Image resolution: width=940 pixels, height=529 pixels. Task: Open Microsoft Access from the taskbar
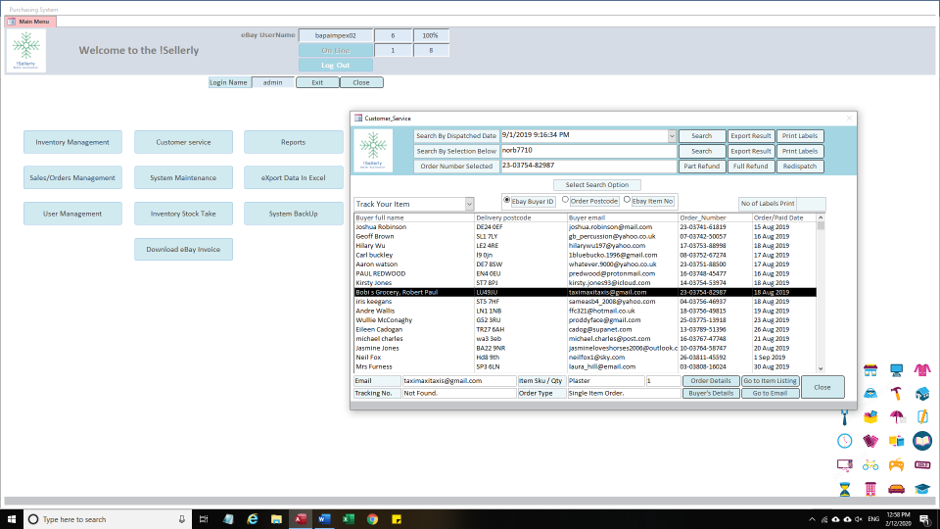coord(300,519)
